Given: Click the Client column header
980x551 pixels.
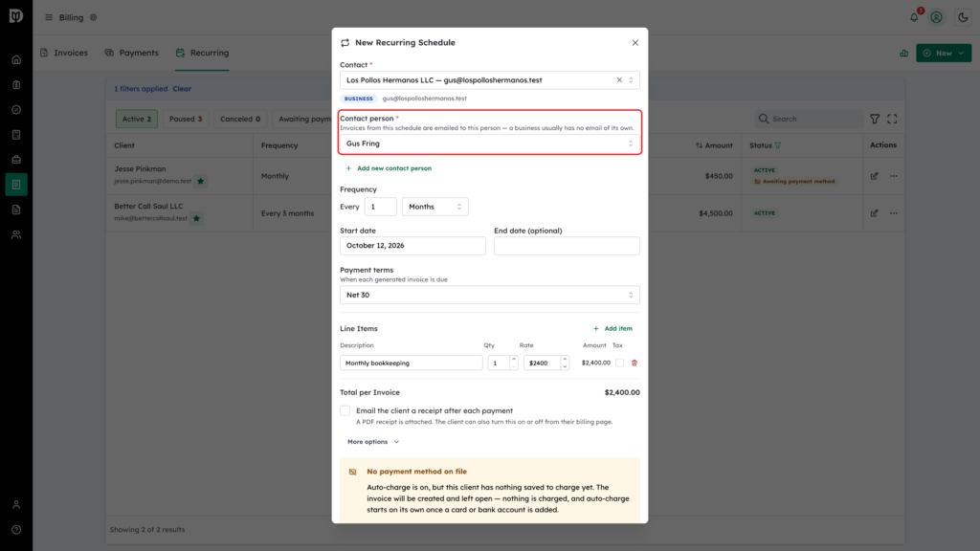Looking at the screenshot, I should point(124,145).
